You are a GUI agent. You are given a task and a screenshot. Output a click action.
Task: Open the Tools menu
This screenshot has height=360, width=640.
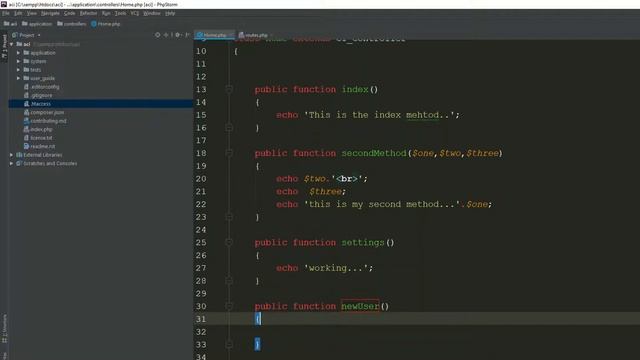point(120,13)
